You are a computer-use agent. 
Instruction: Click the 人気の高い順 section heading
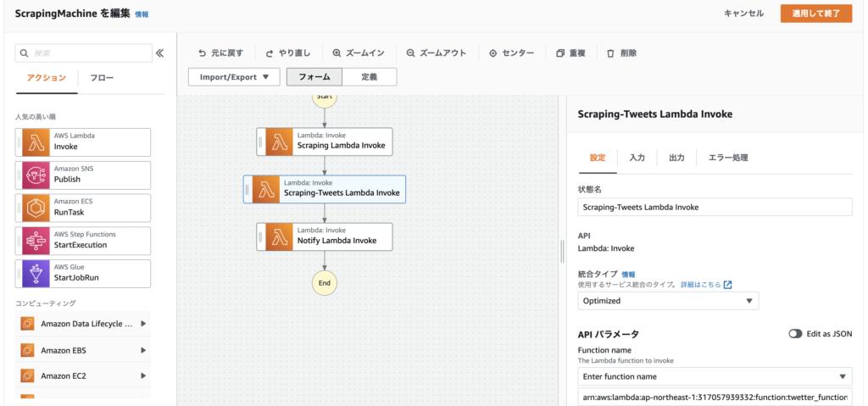point(36,117)
